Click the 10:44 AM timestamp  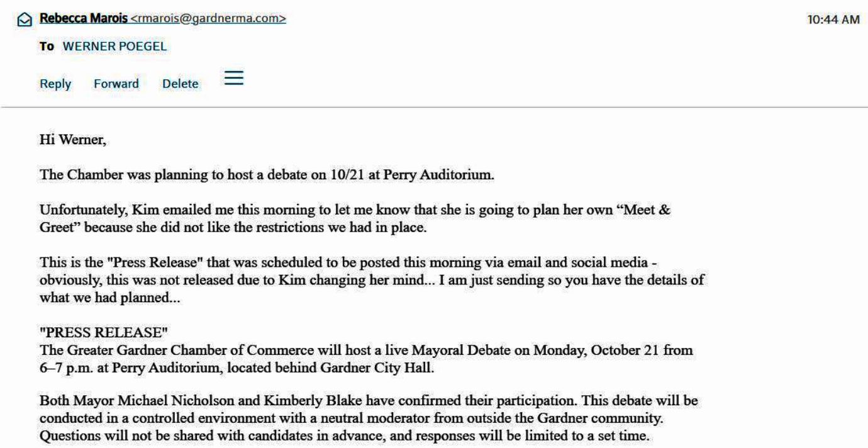click(833, 20)
